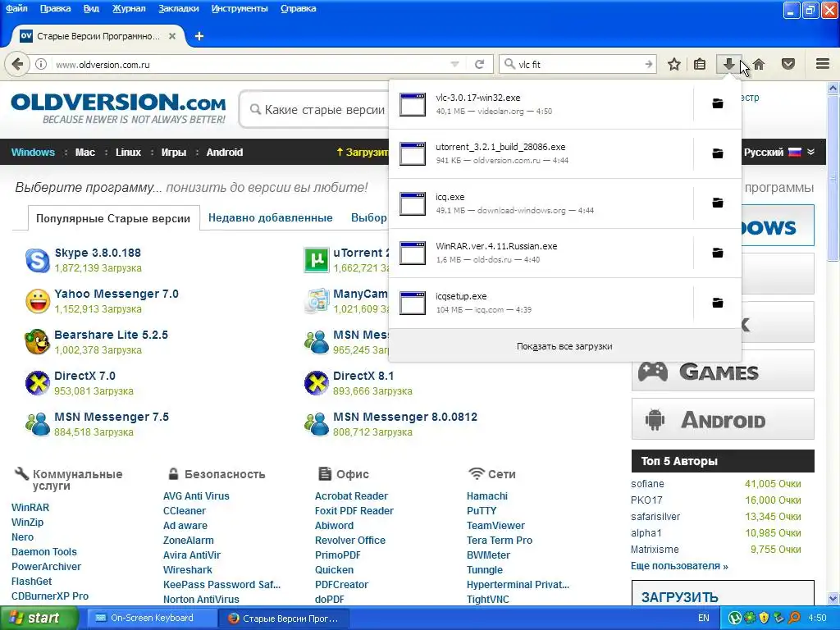Open the Hamachi network link
This screenshot has height=630, width=840.
point(487,496)
